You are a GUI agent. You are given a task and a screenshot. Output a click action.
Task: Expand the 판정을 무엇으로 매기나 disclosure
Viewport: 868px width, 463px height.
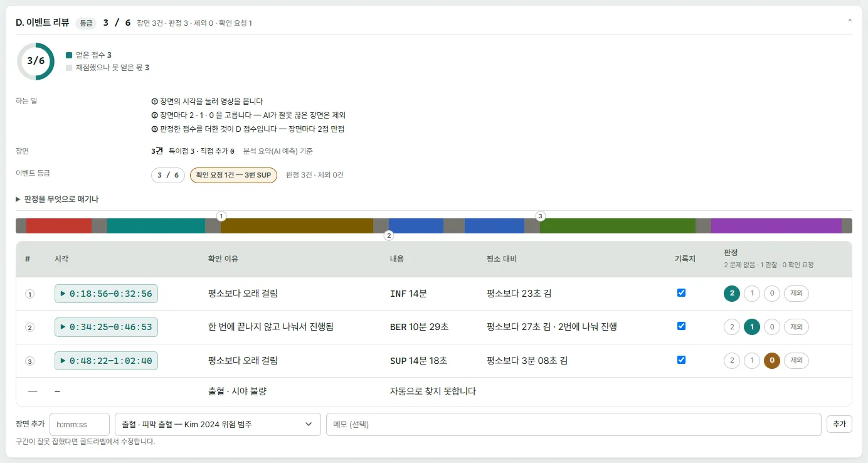57,199
